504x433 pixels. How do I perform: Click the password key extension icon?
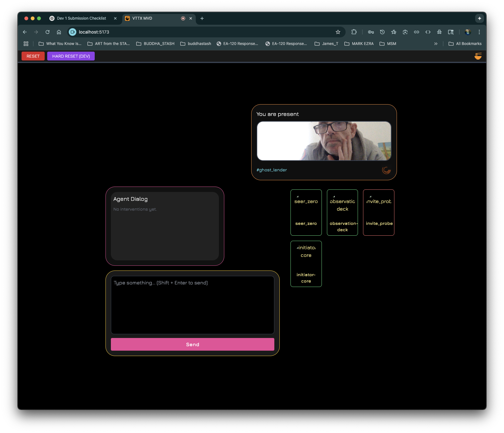point(371,32)
